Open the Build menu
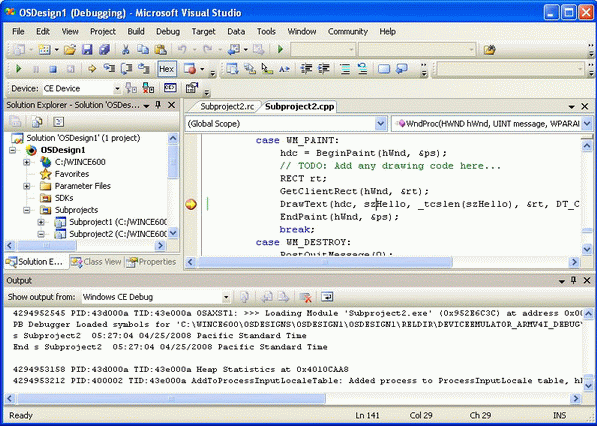 pos(136,32)
